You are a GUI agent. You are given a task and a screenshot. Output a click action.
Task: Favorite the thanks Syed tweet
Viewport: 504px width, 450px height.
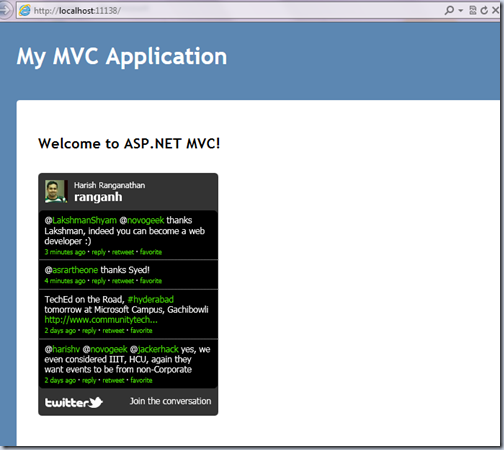151,281
